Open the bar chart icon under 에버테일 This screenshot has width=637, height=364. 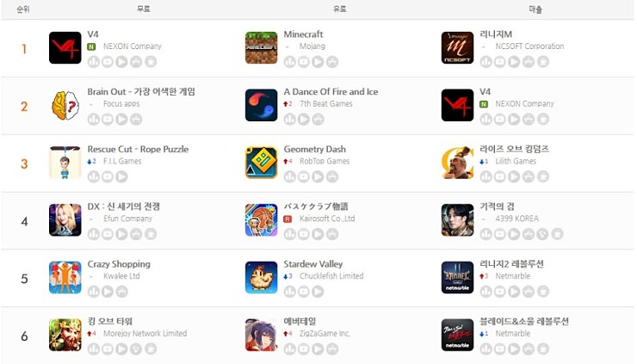289,349
